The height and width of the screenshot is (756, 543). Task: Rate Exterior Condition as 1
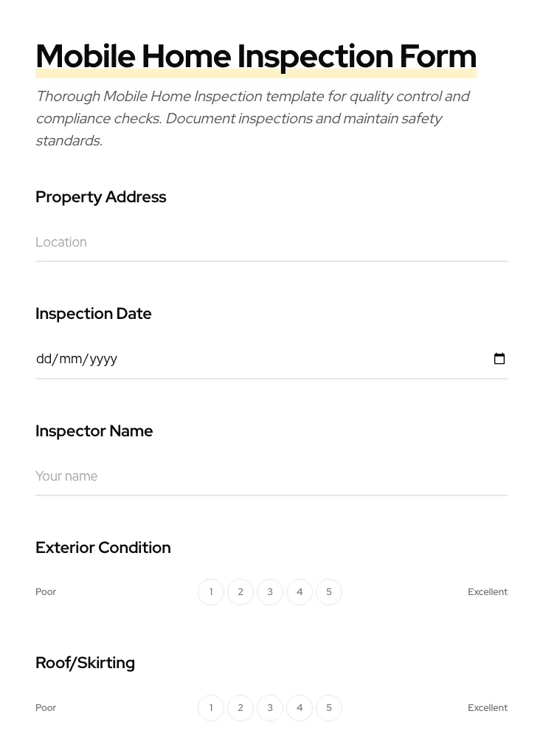coord(211,591)
